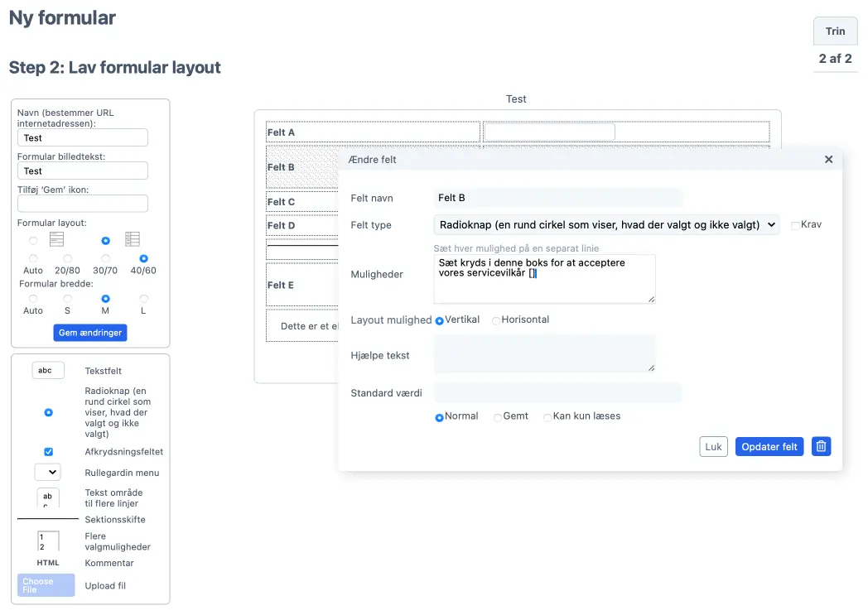Click the single-column layout icon
This screenshot has height=615, width=868.
56,239
